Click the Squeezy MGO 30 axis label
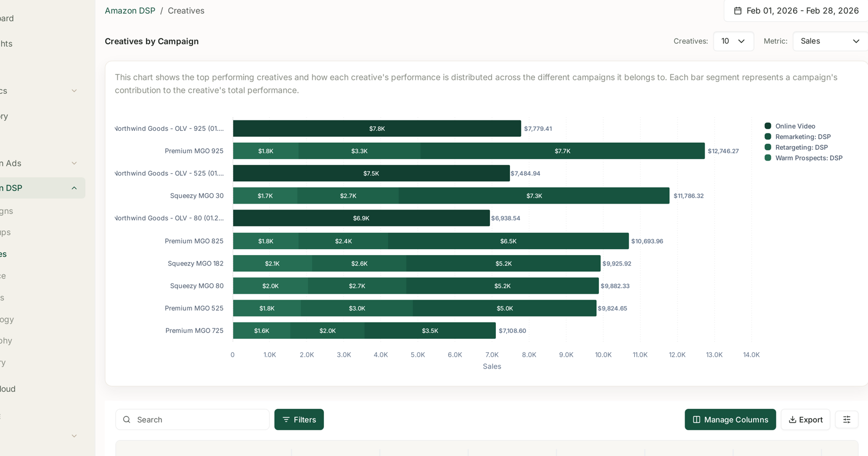This screenshot has height=456, width=868. (x=197, y=196)
